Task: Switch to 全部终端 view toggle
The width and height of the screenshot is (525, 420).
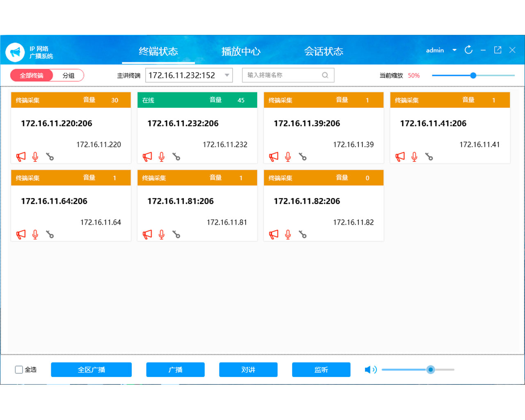Action: point(32,75)
